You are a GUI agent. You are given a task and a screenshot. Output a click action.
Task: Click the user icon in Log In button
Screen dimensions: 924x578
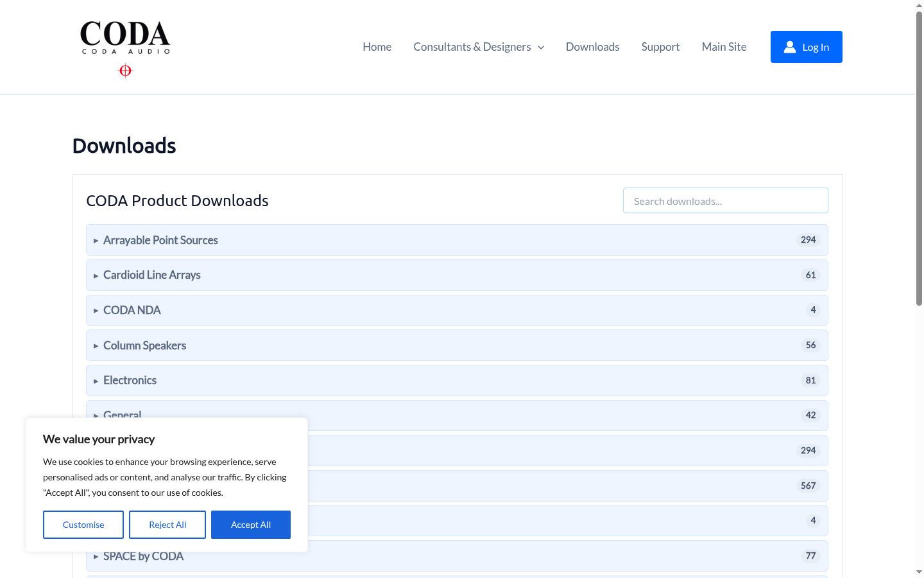790,47
